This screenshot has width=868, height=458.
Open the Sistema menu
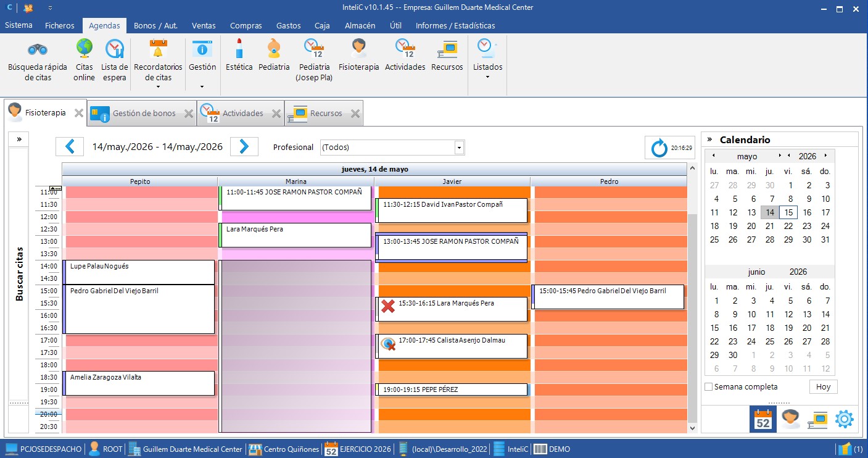[19, 25]
